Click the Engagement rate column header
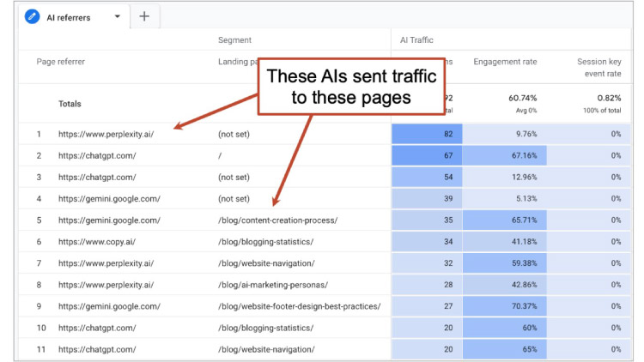644x362 pixels. pos(505,62)
